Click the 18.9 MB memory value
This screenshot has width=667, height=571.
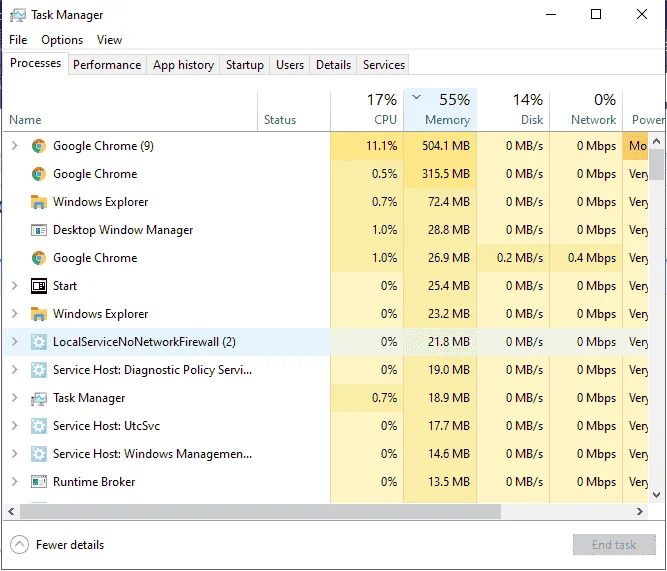449,398
